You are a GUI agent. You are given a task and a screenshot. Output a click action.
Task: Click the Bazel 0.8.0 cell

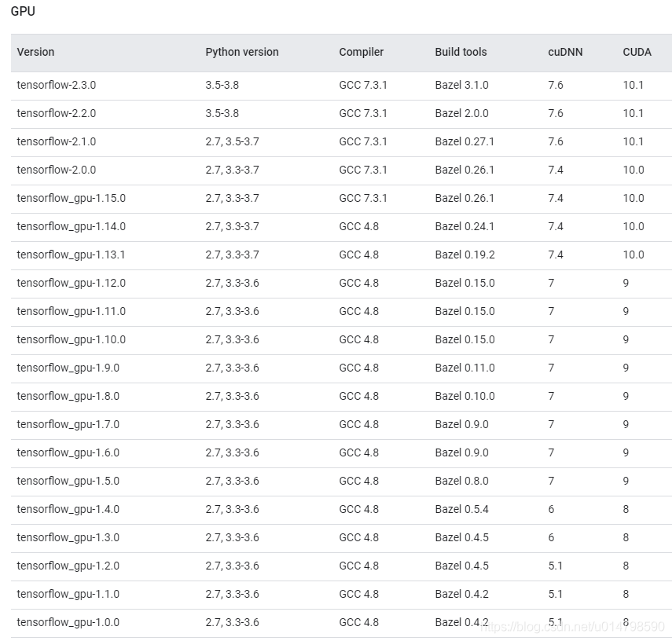tap(461, 481)
